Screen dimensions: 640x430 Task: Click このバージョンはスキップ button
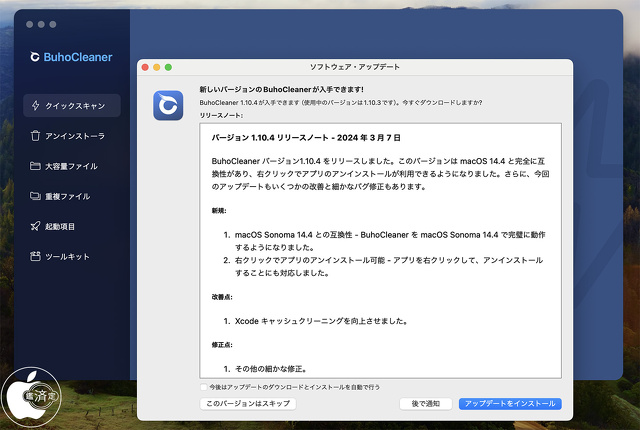pyautogui.click(x=248, y=403)
